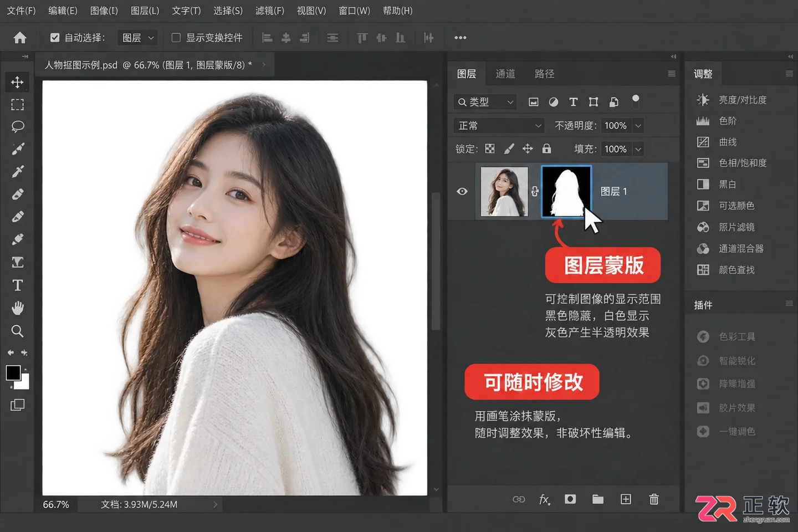Create a new group with folder icon
The image size is (798, 532).
597,499
